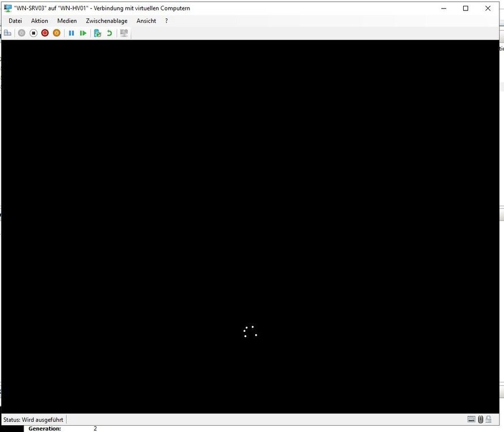Open the Medien menu
The image size is (504, 432).
pyautogui.click(x=67, y=21)
